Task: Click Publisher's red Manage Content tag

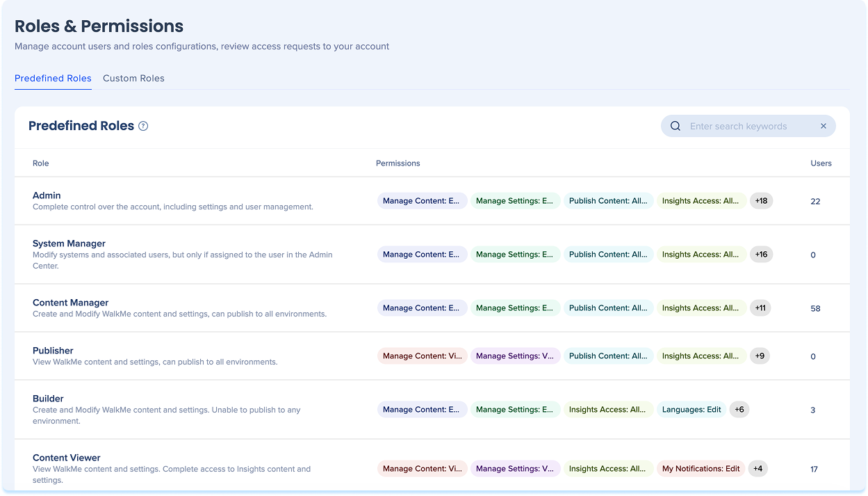Action: (422, 356)
